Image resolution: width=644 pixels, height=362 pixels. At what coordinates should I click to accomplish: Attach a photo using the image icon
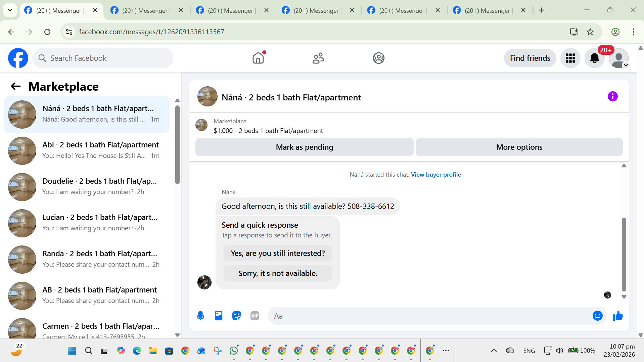pos(219,316)
